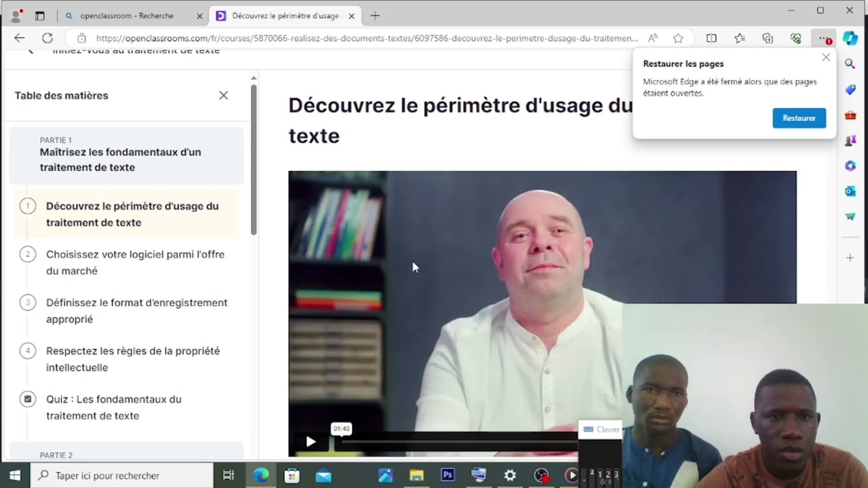This screenshot has width=868, height=488.
Task: Open the sidebar Shopping tag icon
Action: click(x=850, y=89)
